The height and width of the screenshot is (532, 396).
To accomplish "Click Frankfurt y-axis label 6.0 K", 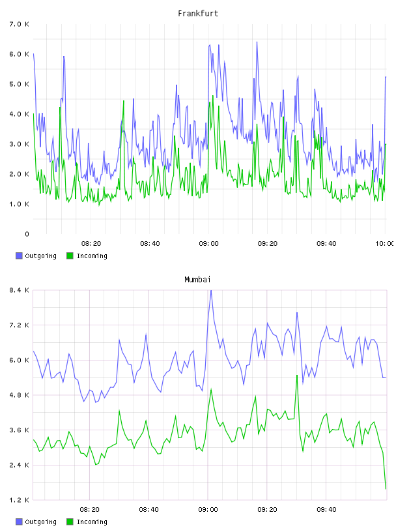I will click(x=20, y=54).
